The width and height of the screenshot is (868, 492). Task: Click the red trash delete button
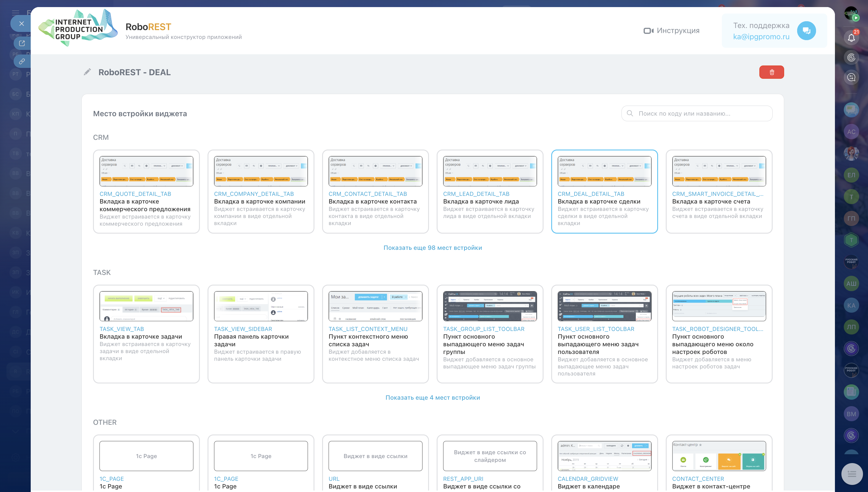(771, 72)
